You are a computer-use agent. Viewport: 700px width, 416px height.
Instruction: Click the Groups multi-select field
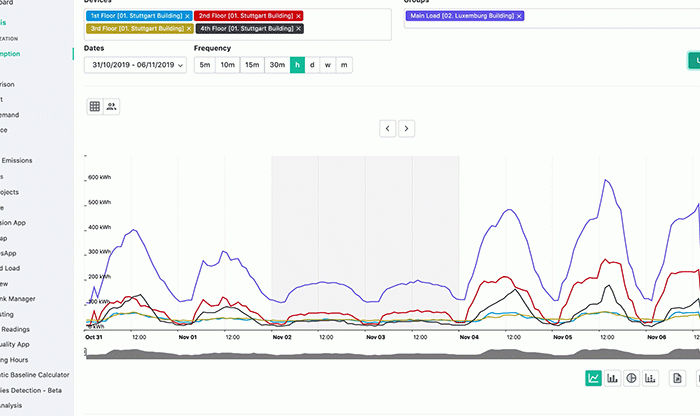tap(552, 18)
